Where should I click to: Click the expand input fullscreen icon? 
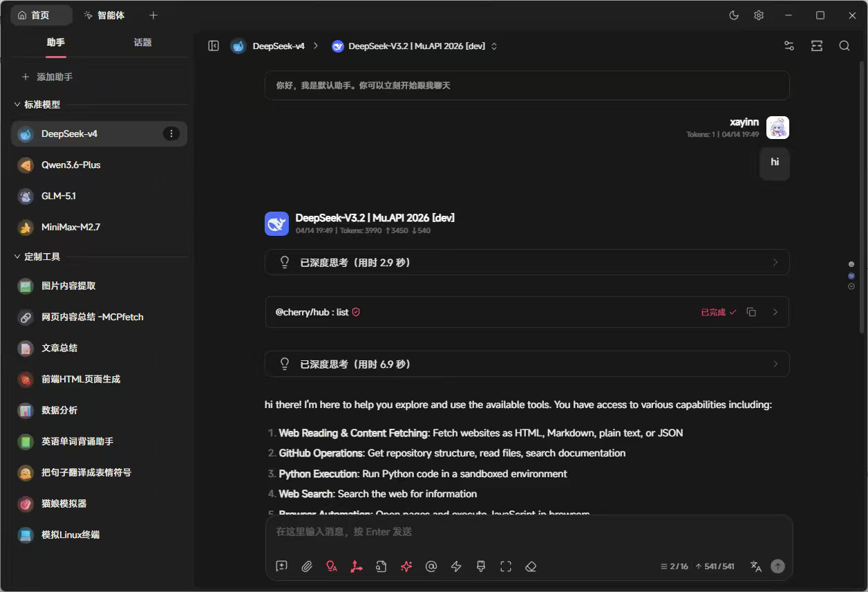tap(506, 566)
